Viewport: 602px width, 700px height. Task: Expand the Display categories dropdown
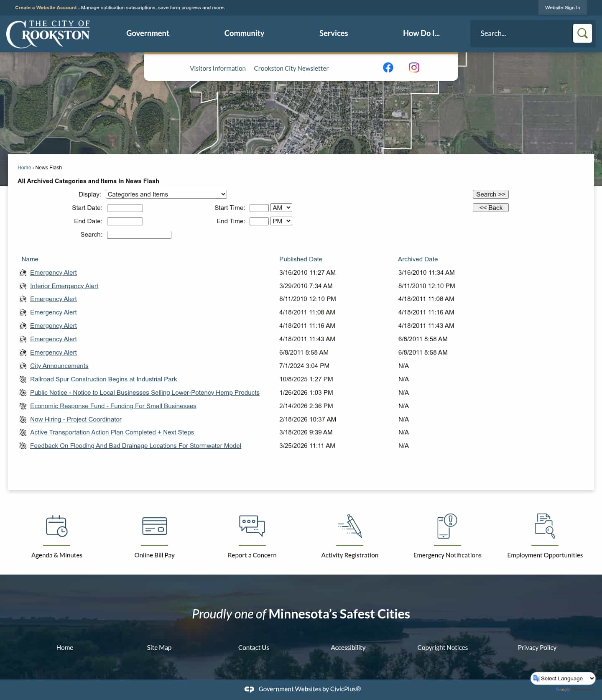[x=166, y=194]
